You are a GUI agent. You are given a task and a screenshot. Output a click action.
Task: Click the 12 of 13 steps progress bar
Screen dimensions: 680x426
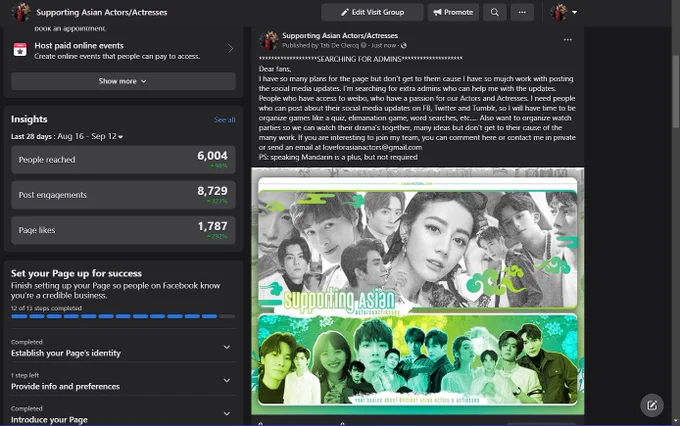(123, 316)
